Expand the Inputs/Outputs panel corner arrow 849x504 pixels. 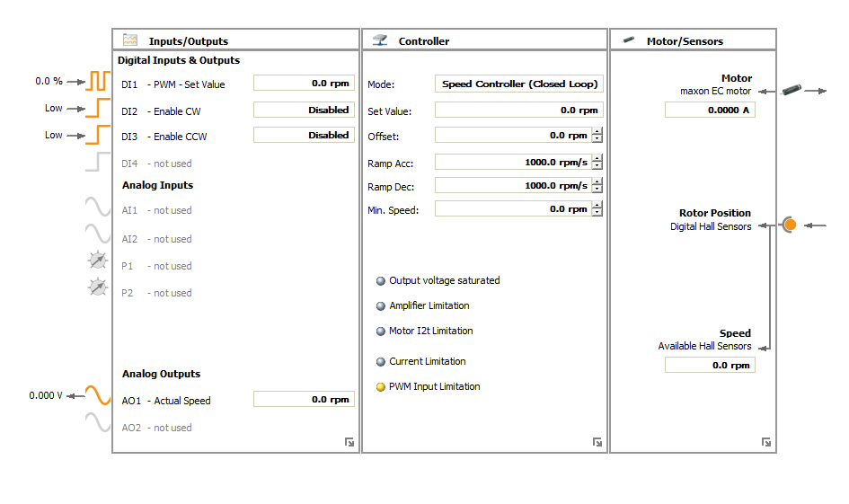click(x=349, y=442)
